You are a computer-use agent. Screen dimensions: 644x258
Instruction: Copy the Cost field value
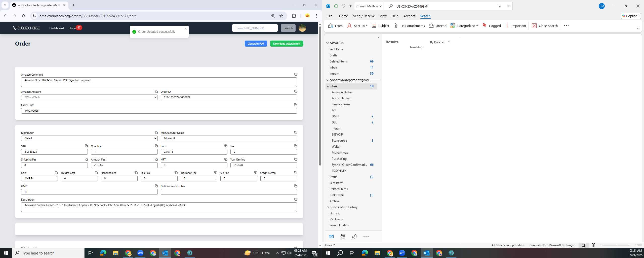click(56, 173)
